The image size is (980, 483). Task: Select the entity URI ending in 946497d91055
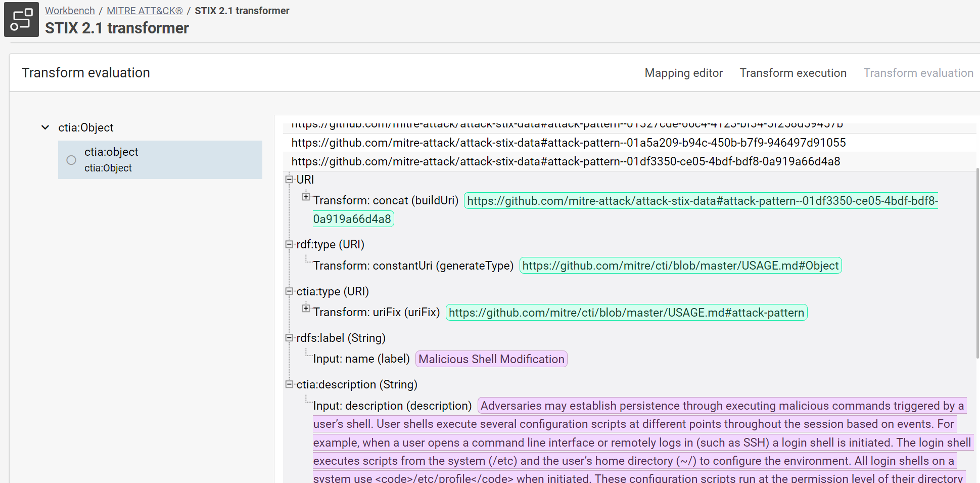point(568,143)
